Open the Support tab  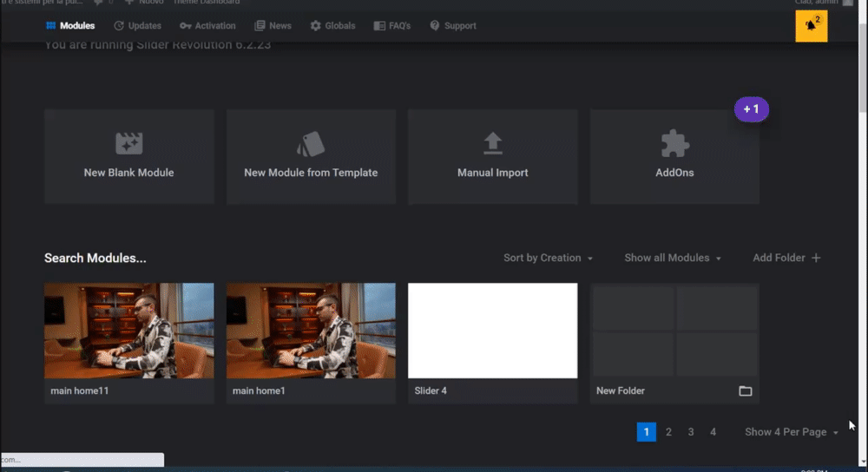click(453, 25)
